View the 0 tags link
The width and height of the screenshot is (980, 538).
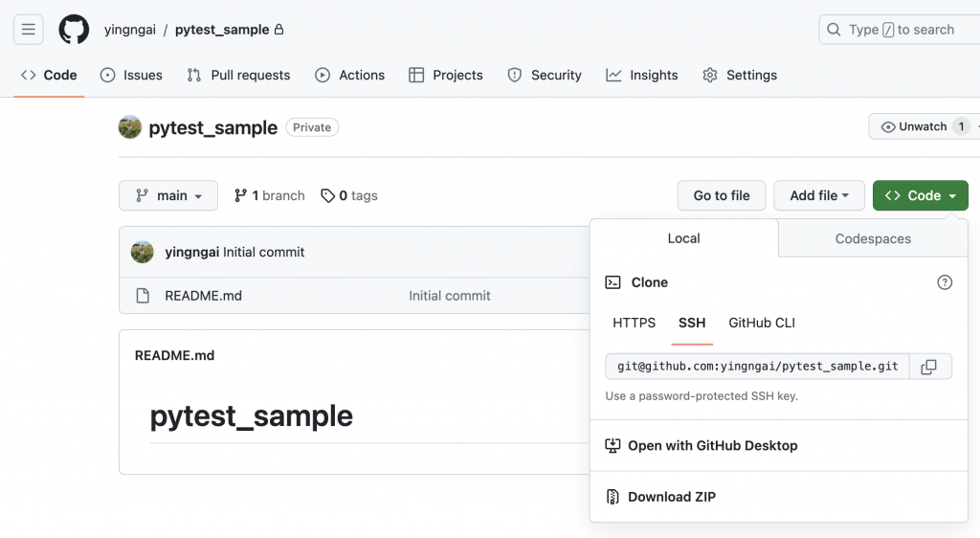coord(349,195)
